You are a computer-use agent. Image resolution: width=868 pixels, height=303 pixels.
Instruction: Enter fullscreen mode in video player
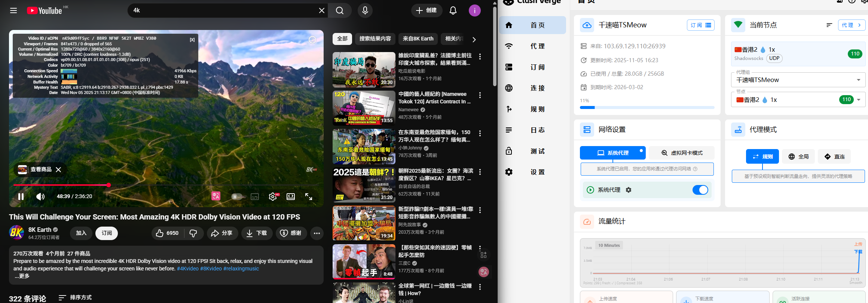[309, 197]
